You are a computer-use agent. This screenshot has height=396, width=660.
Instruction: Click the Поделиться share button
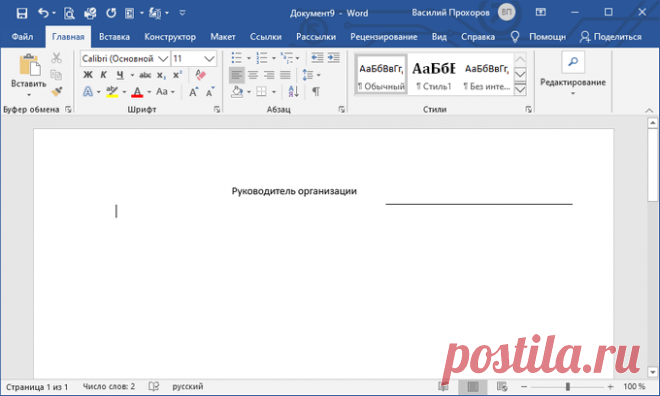[611, 37]
